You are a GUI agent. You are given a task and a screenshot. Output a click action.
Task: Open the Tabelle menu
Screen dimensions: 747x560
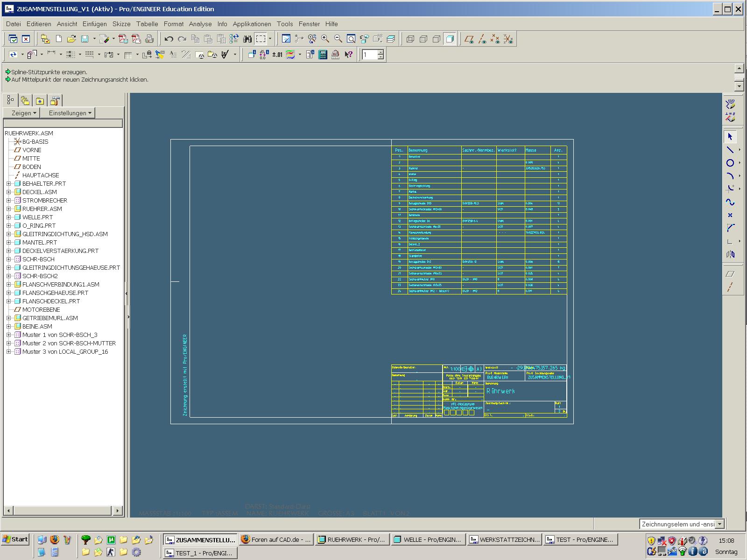pos(147,24)
